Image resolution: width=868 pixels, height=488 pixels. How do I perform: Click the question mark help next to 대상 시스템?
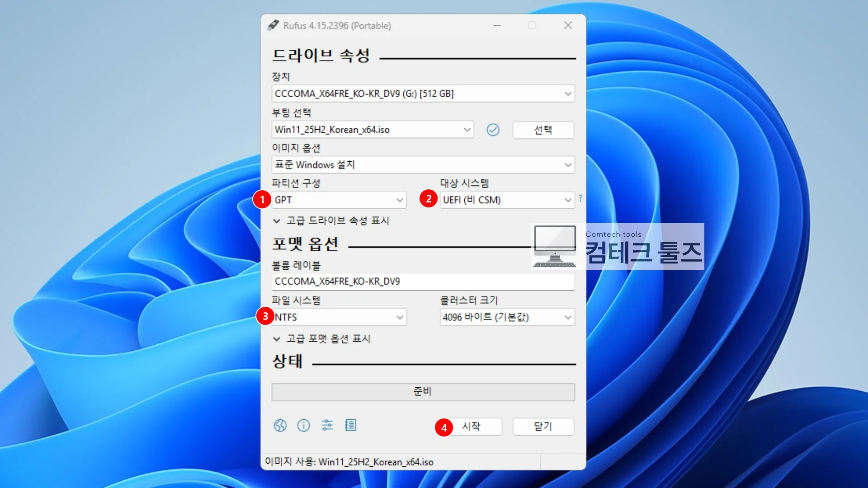[580, 198]
